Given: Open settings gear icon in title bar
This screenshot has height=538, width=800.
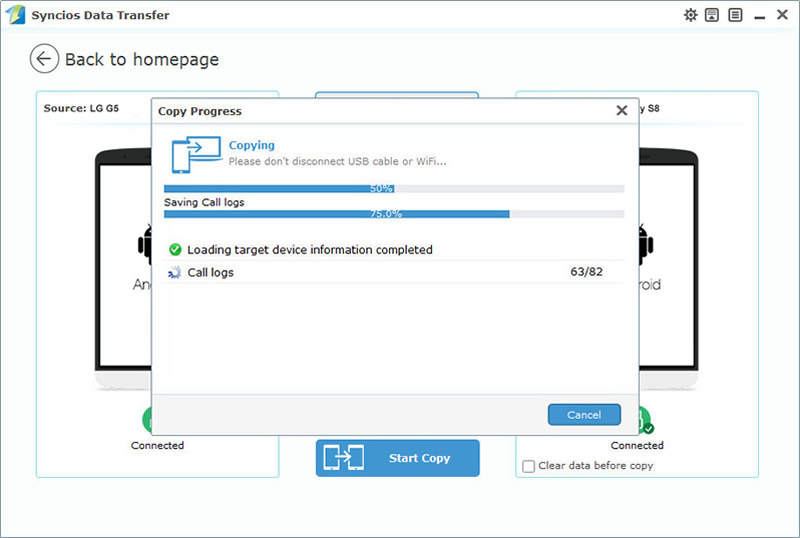Looking at the screenshot, I should pyautogui.click(x=690, y=15).
